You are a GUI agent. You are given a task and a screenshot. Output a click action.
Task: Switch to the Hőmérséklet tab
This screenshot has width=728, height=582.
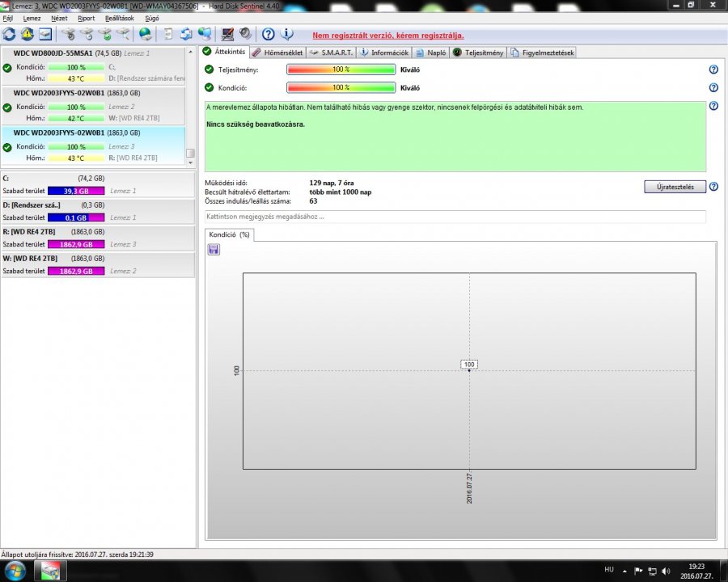[x=277, y=53]
